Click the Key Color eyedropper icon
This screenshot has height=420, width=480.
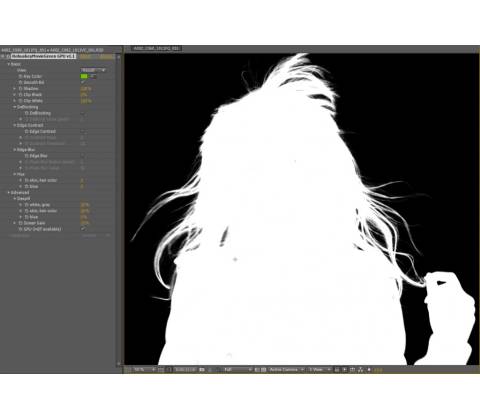tap(93, 76)
